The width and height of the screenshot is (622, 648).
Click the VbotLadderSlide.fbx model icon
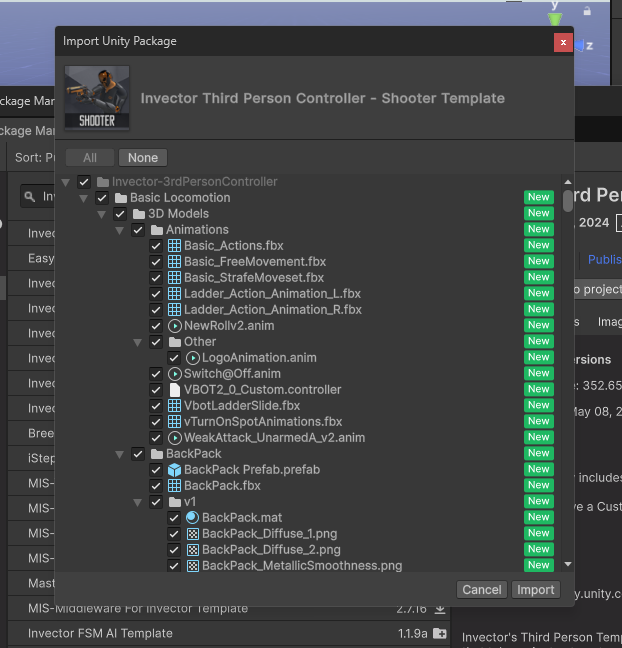[174, 406]
